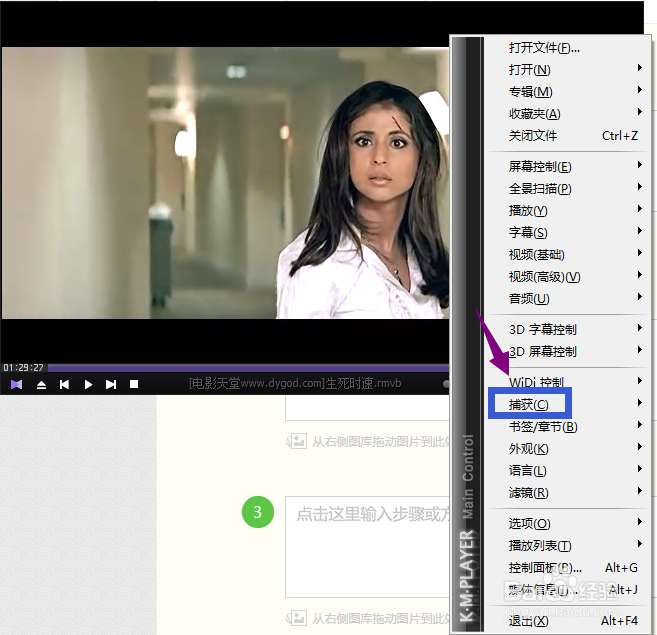Expand arrow beside 选项(O)
657x635 pixels.
coord(639,521)
